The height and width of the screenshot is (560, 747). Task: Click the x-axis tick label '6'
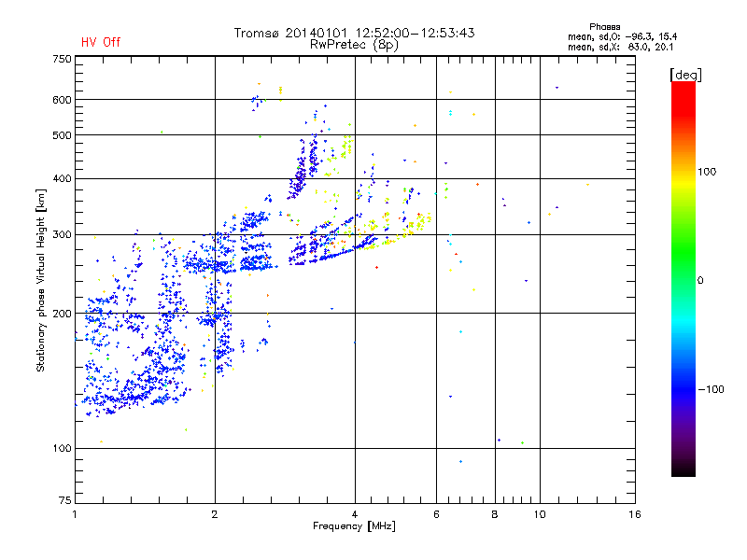(x=436, y=514)
